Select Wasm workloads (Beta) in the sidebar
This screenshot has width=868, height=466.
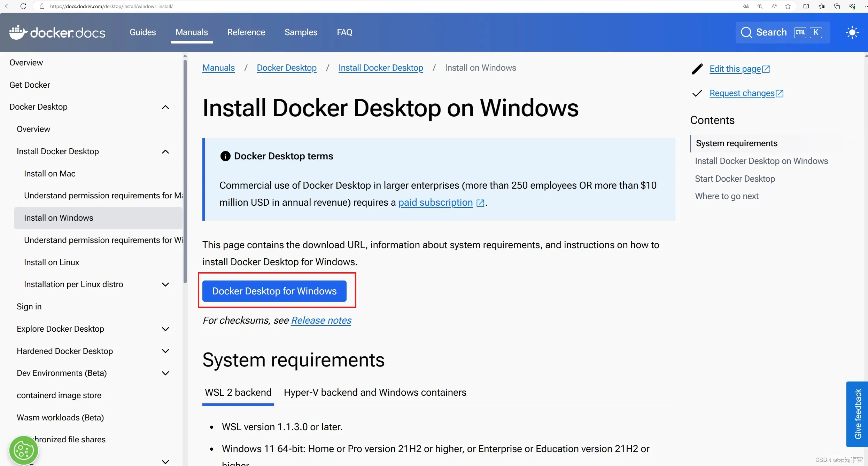[x=60, y=418]
